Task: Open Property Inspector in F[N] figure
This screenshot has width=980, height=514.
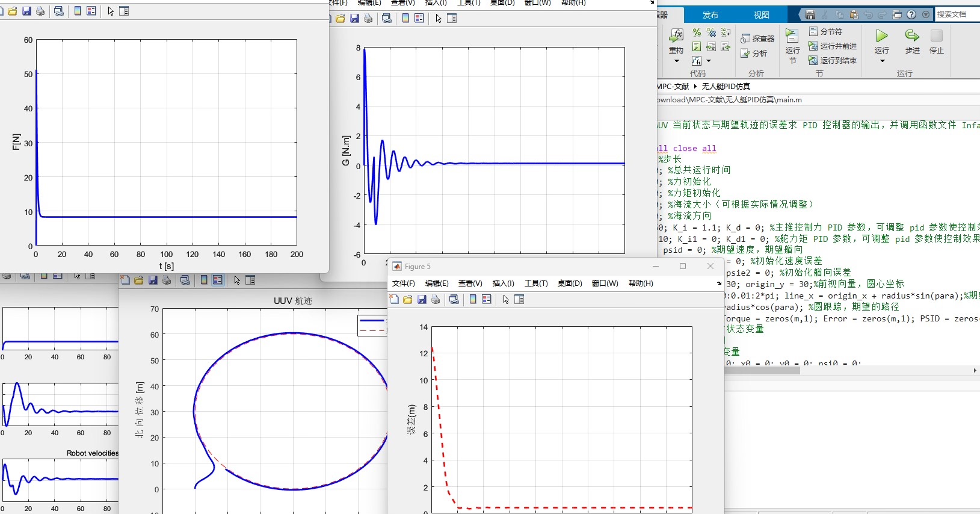Action: (x=125, y=11)
